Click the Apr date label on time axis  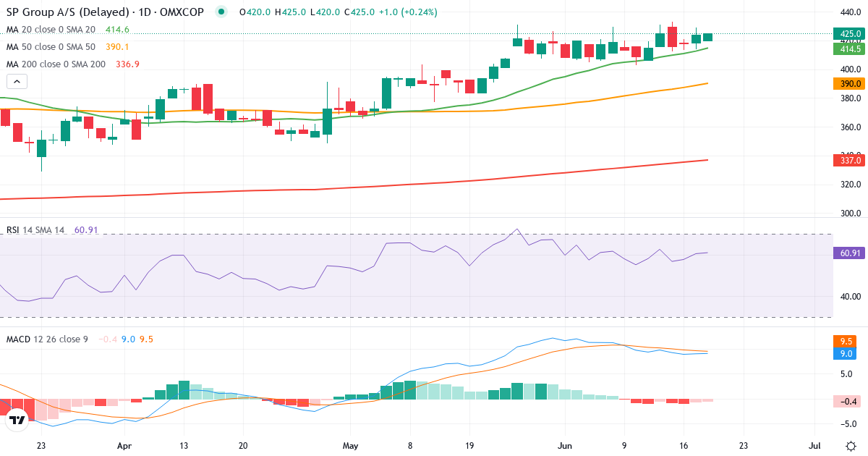tap(125, 446)
